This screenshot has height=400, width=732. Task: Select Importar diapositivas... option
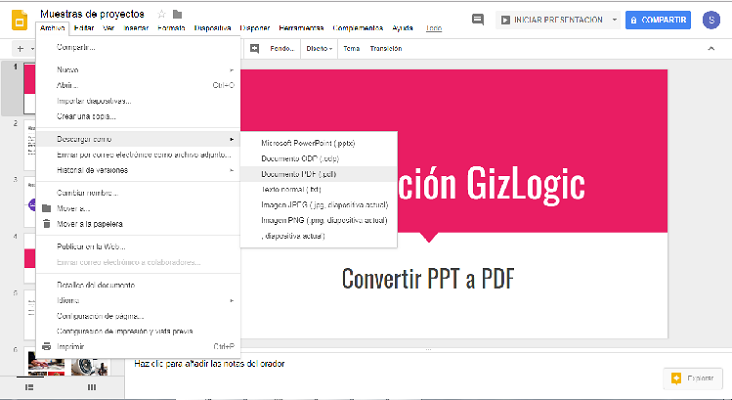pos(138,101)
